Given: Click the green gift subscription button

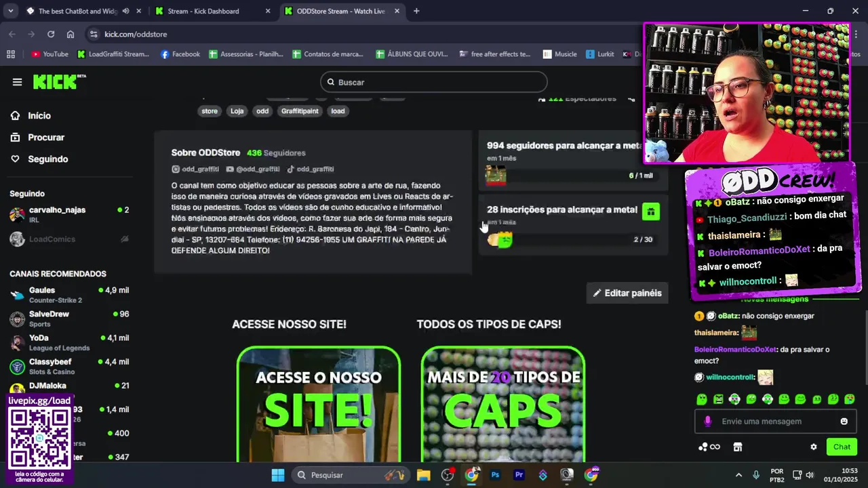Looking at the screenshot, I should (650, 211).
